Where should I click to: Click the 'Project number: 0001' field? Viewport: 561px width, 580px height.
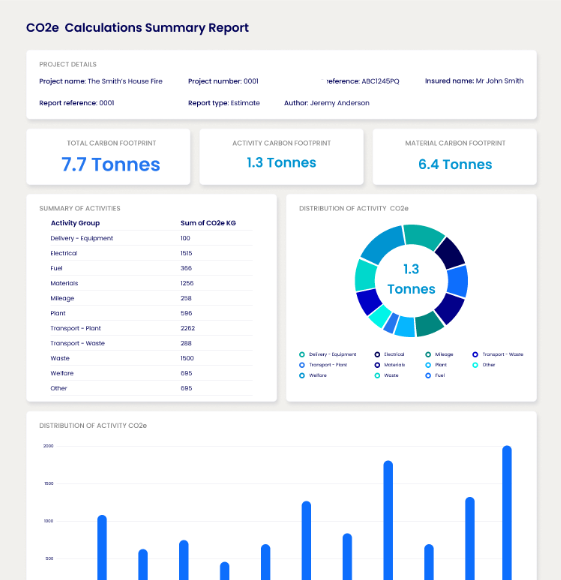(223, 81)
